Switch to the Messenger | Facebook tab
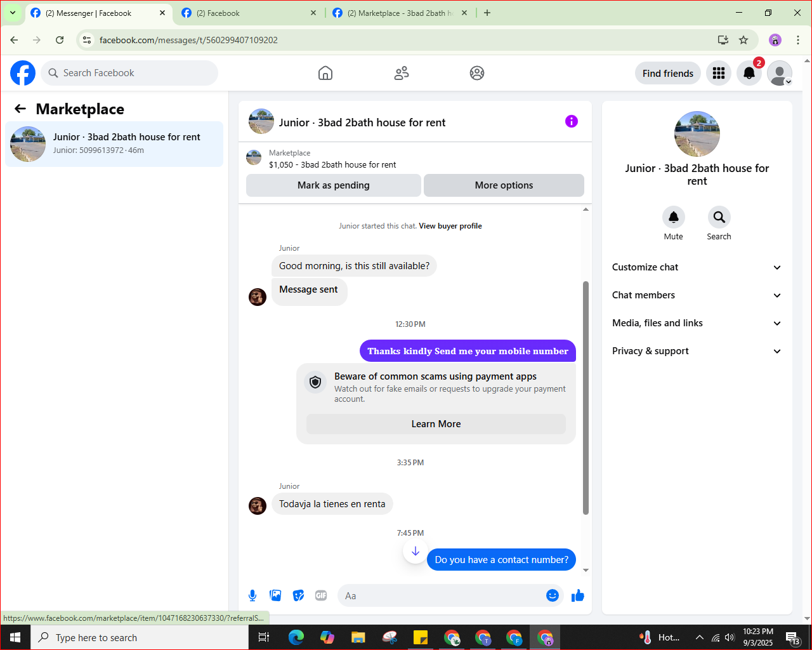812x650 pixels. (98, 13)
